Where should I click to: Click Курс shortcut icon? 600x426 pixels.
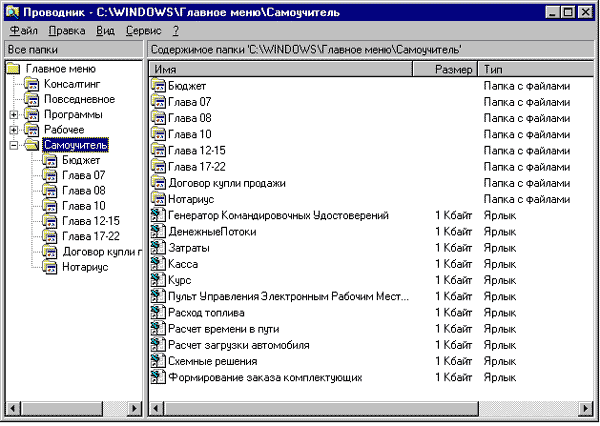158,280
